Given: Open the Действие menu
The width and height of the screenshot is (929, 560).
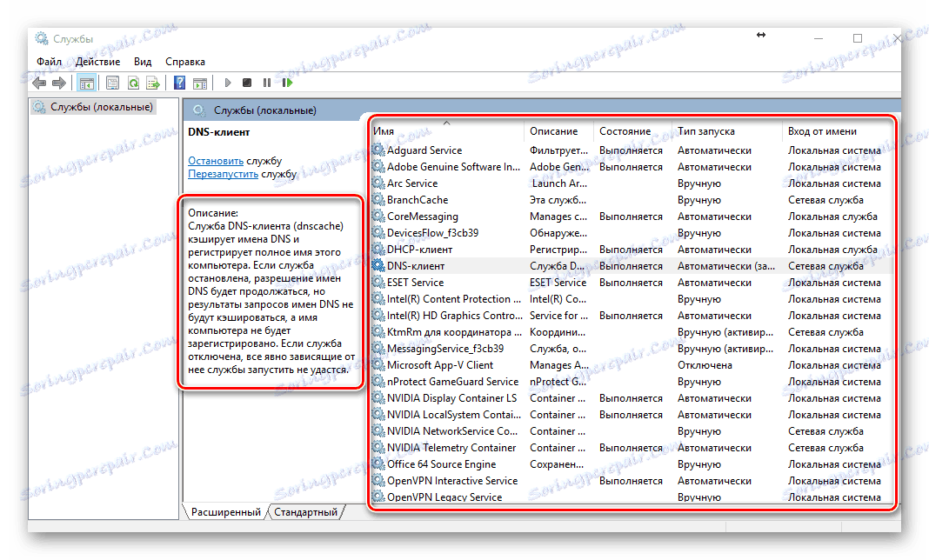Looking at the screenshot, I should click(97, 62).
